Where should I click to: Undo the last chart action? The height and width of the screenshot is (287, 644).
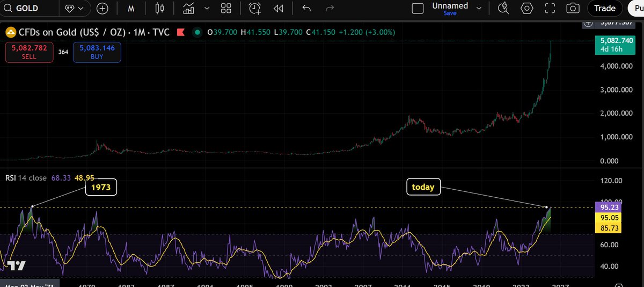tap(306, 8)
